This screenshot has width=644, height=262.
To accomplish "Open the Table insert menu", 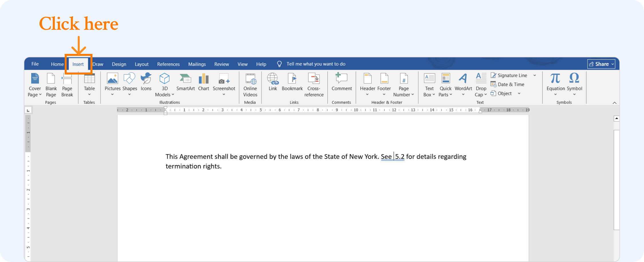I will [x=89, y=85].
